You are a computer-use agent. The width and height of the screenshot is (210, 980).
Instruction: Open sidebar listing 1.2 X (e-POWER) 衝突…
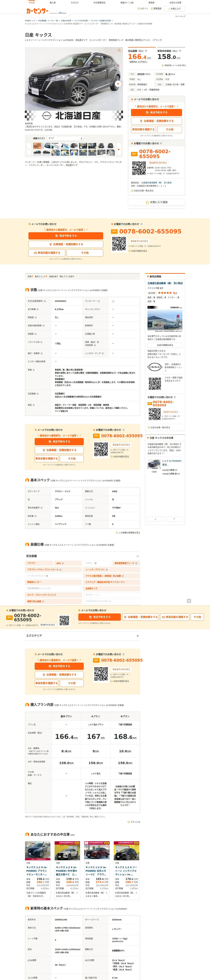172,463
